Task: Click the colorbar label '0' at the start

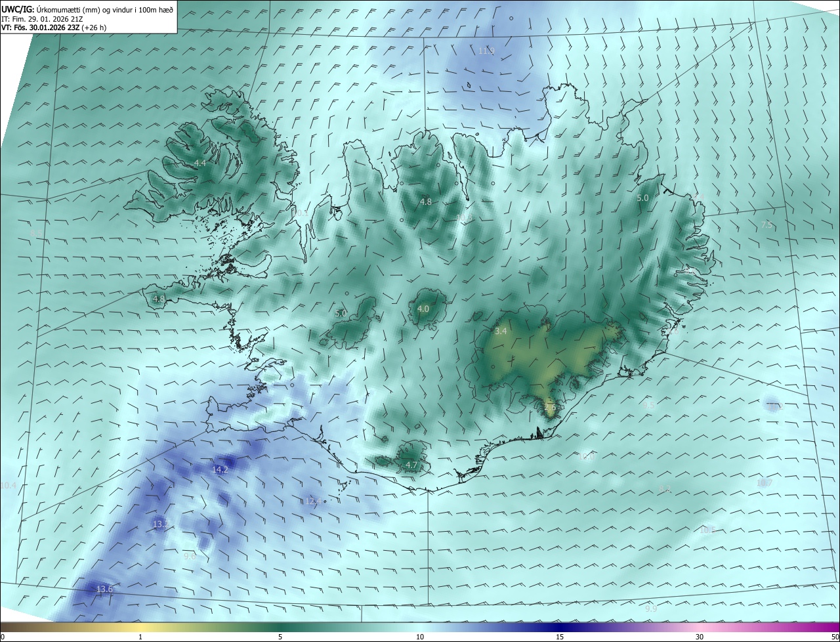Action: point(3,637)
